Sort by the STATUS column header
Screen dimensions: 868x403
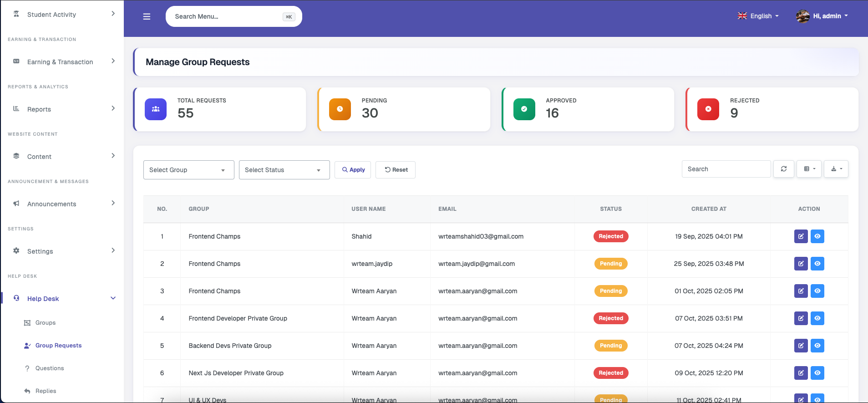pos(611,209)
